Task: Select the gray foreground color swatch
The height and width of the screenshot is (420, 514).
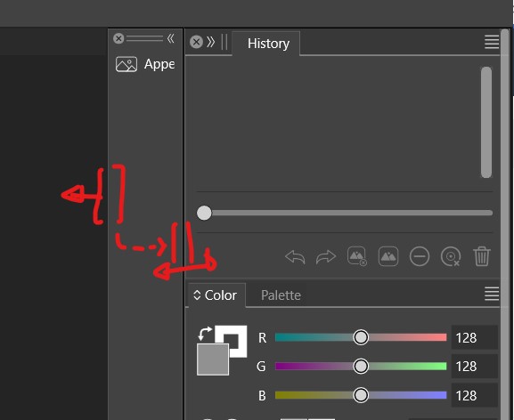Action: pos(213,359)
